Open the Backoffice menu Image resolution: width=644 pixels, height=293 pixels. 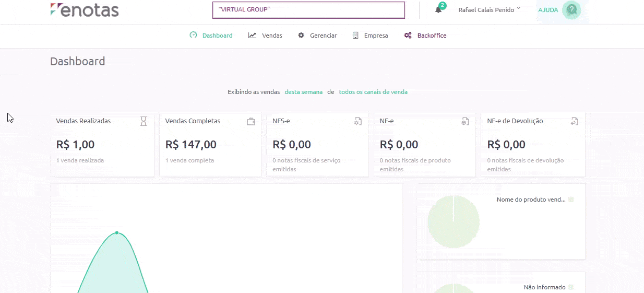click(x=425, y=36)
